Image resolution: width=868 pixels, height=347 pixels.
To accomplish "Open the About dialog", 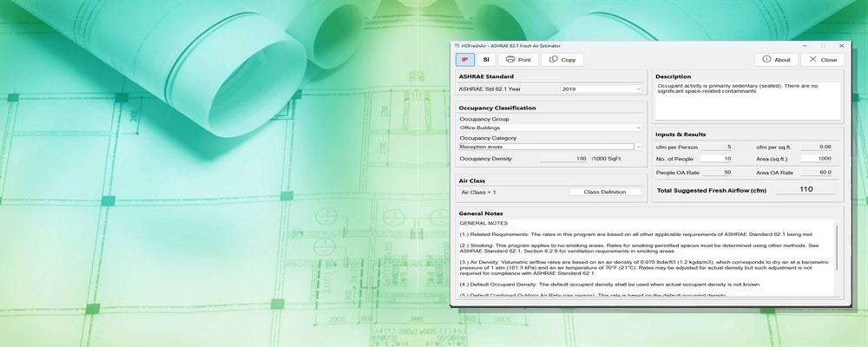I will tap(776, 60).
